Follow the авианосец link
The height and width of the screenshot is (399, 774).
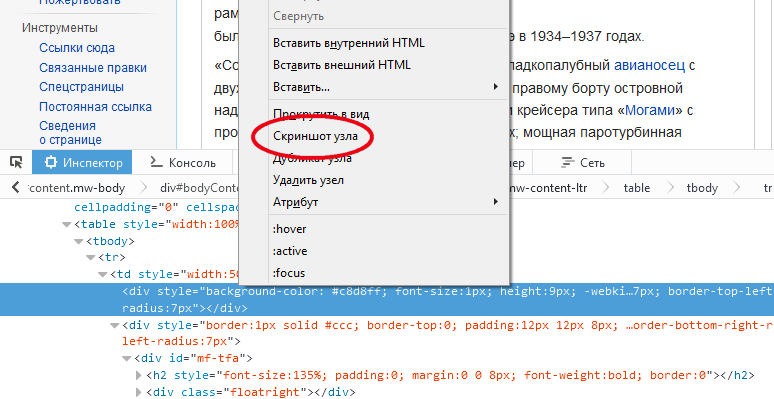649,65
